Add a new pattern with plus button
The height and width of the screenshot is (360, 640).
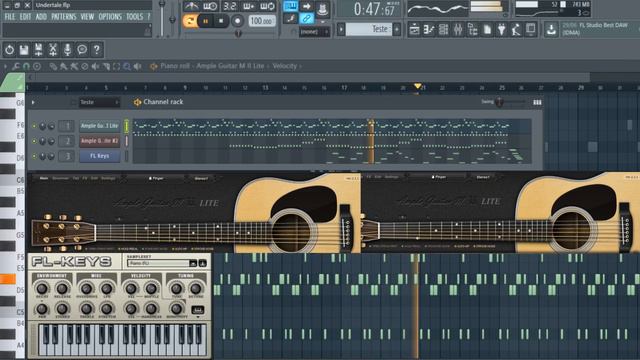[396, 29]
